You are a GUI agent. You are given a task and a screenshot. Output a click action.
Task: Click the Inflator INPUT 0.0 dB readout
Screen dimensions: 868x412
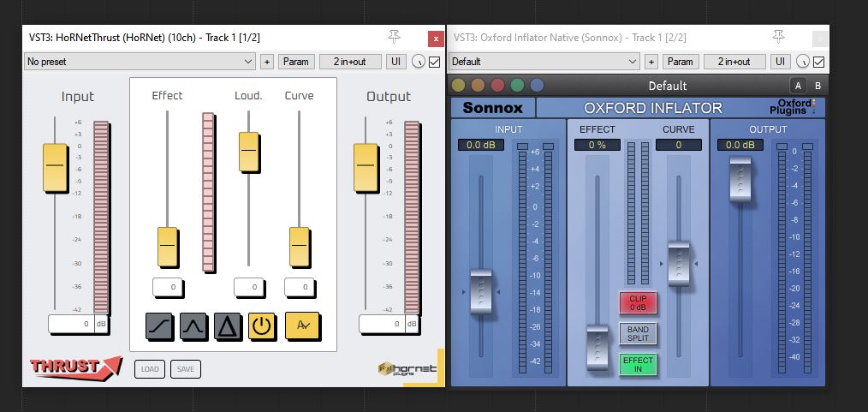click(480, 145)
